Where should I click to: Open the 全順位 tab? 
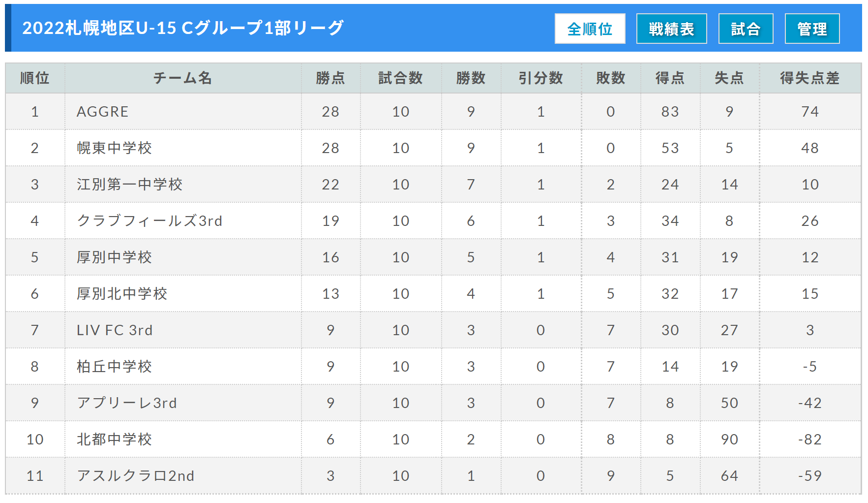590,29
